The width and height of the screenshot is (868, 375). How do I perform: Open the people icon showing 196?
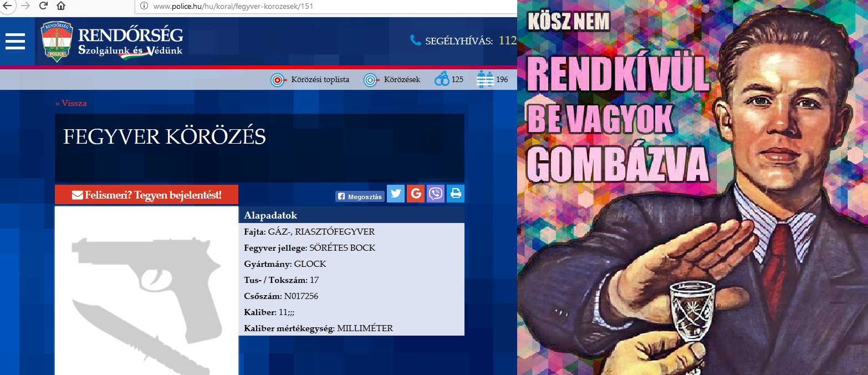485,79
